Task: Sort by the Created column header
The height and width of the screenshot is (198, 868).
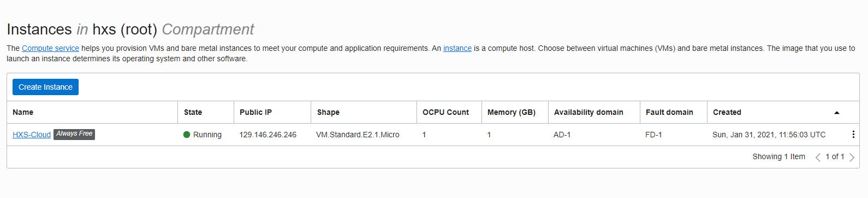Action: (x=727, y=112)
